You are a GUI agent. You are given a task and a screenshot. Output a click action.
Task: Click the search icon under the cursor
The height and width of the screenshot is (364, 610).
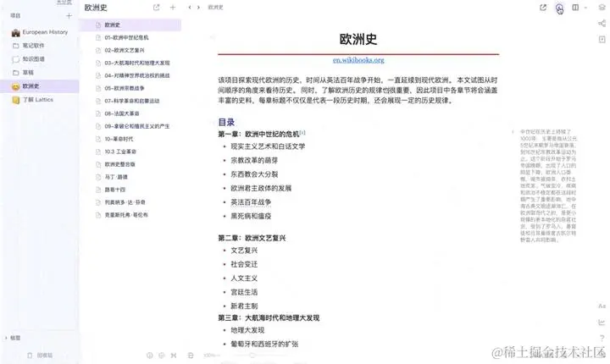pyautogui.click(x=559, y=8)
